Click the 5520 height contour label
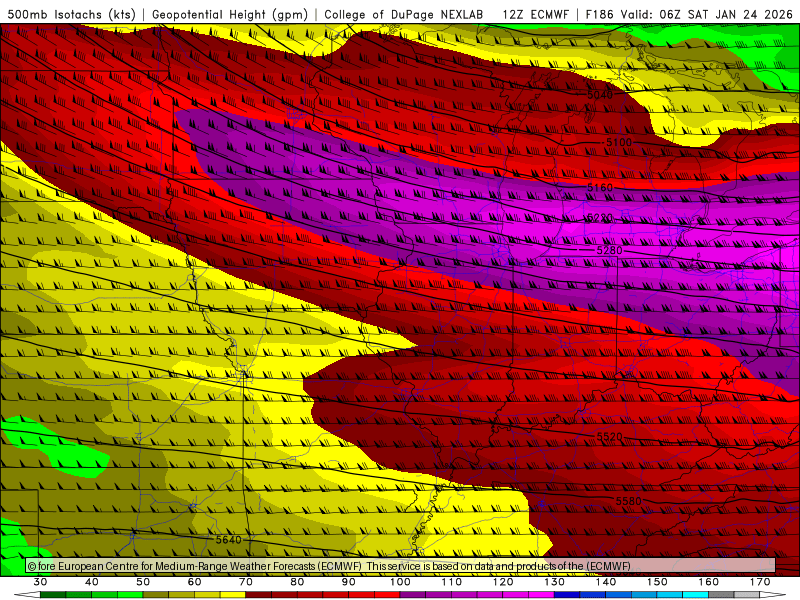This screenshot has width=800, height=600. [610, 437]
